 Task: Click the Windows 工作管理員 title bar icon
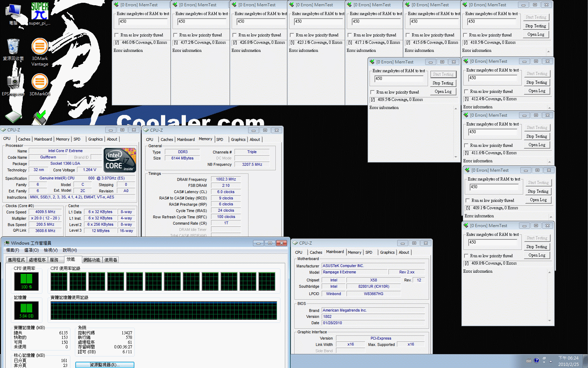click(x=7, y=243)
